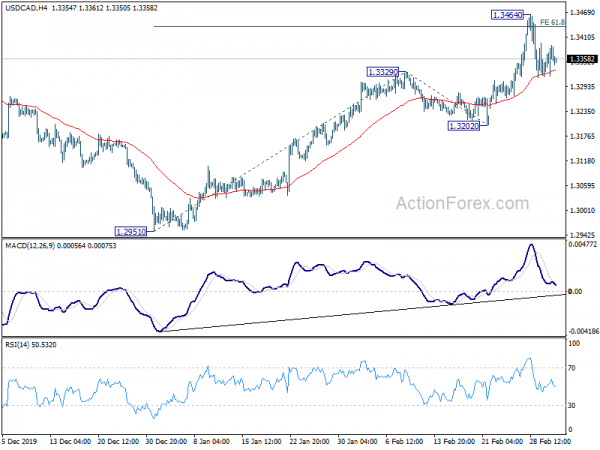Click the 1.34105 price axis value

(582, 37)
